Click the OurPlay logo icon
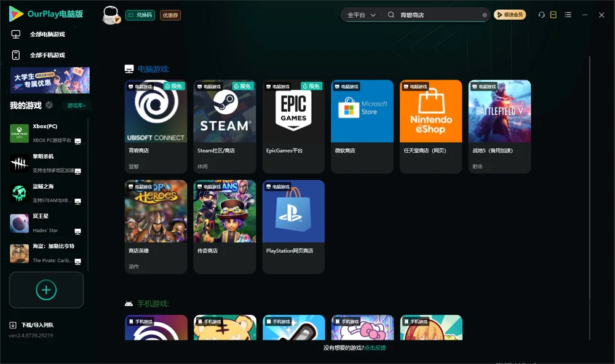Viewport: 615px width, 364px height. 16,14
